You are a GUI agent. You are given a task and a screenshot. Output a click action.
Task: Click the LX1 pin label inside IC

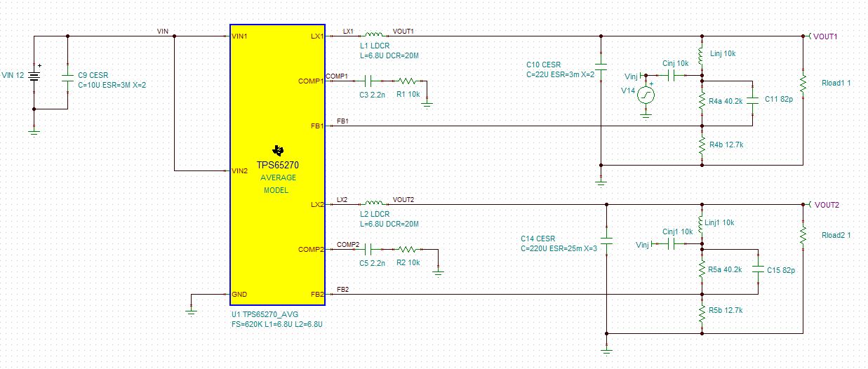(316, 36)
